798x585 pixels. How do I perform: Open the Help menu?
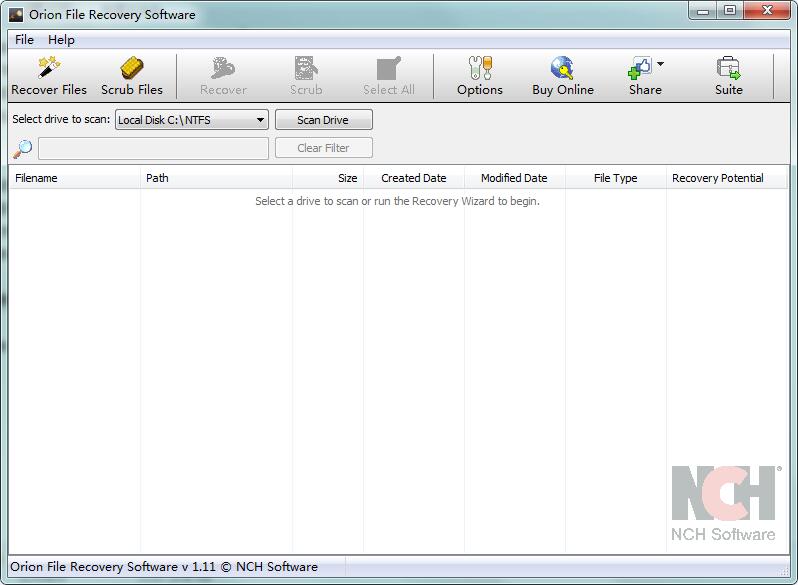point(61,40)
